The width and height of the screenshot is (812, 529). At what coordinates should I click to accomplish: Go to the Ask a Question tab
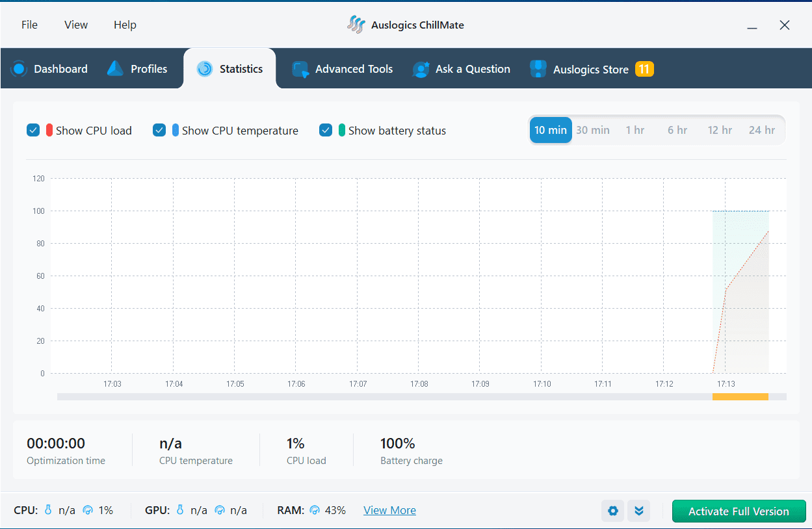[x=462, y=69]
